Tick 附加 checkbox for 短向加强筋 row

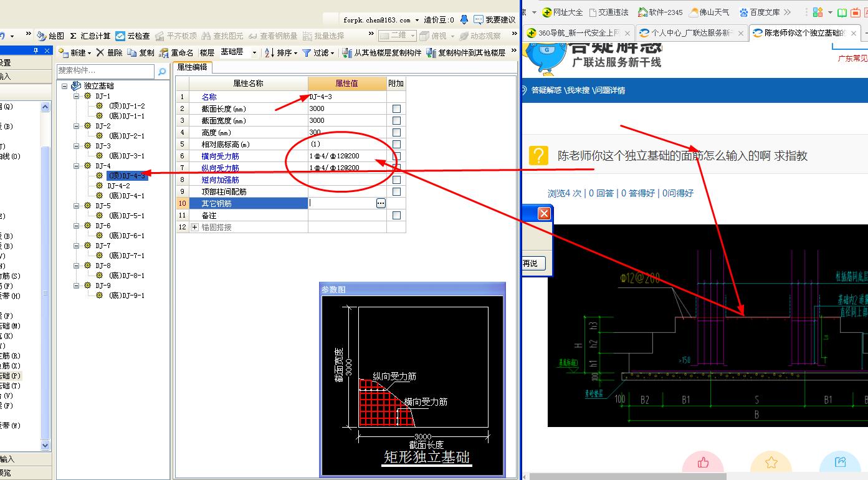point(396,180)
